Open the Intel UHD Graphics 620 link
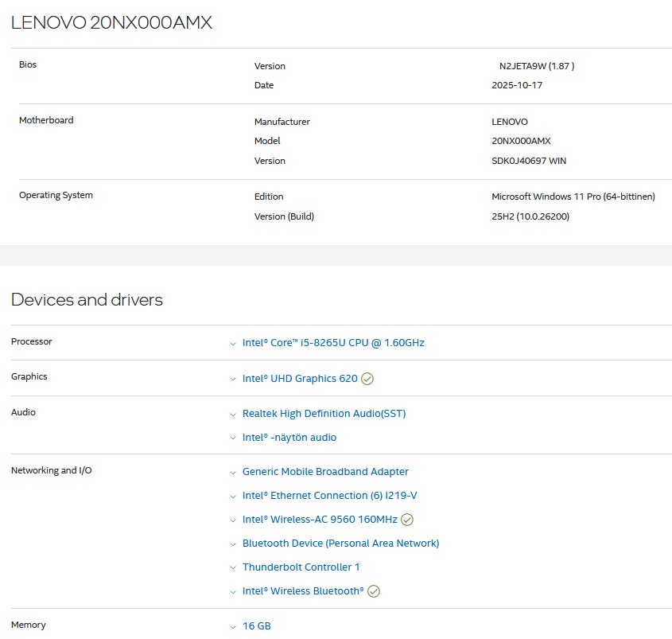The image size is (672, 639). (x=300, y=379)
